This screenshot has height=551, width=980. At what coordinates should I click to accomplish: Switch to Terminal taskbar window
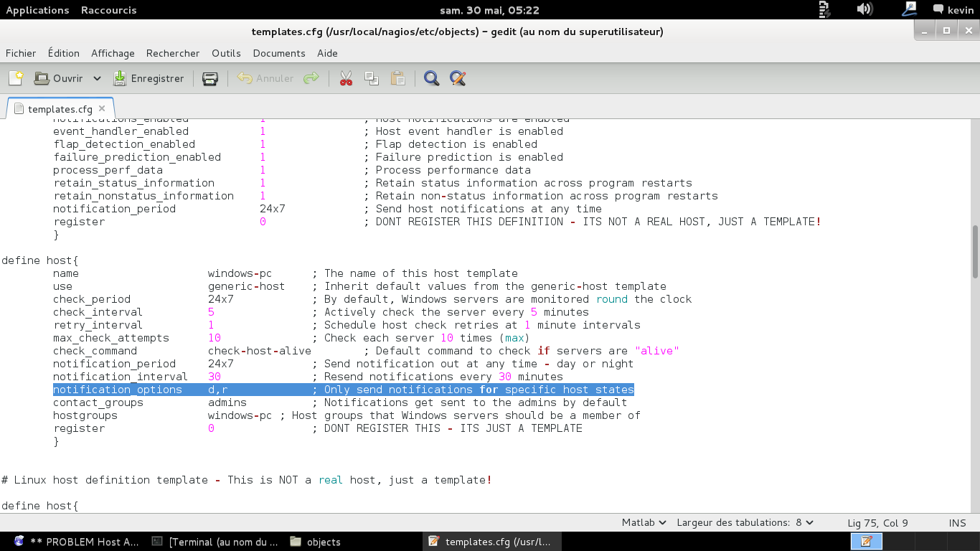tap(217, 542)
